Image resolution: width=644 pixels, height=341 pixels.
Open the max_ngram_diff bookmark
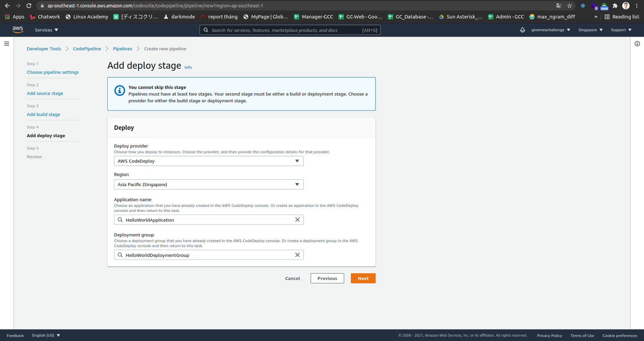coord(552,17)
